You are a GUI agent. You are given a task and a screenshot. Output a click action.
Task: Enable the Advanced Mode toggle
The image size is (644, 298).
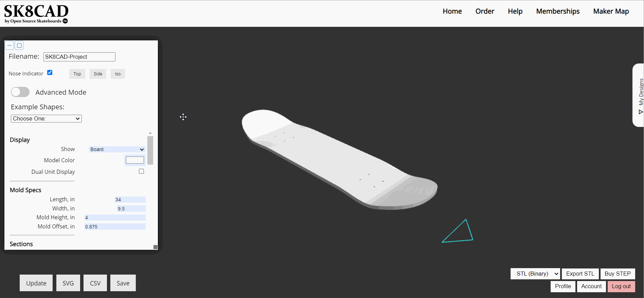[x=20, y=92]
